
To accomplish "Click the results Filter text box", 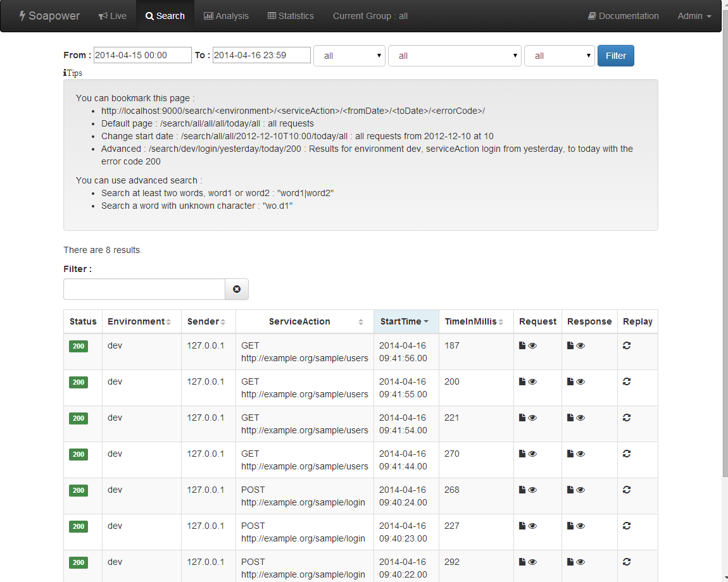I will 144,289.
